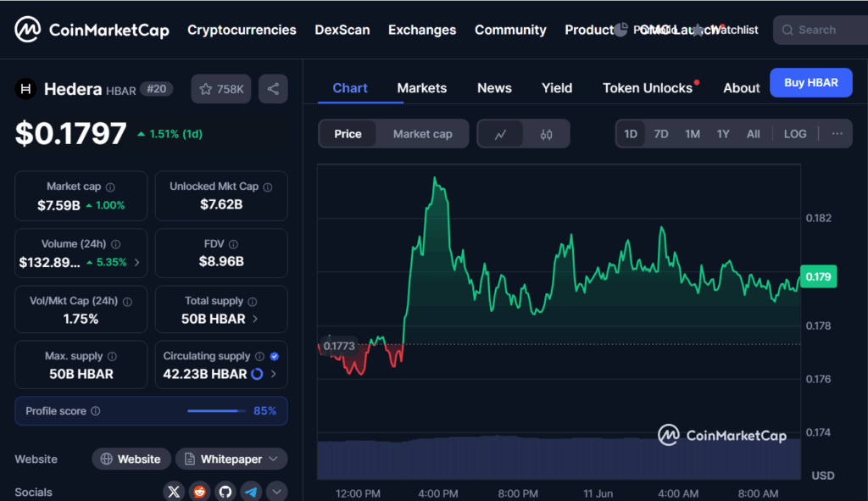
Task: Open Cryptocurrencies menu in header
Action: [242, 30]
